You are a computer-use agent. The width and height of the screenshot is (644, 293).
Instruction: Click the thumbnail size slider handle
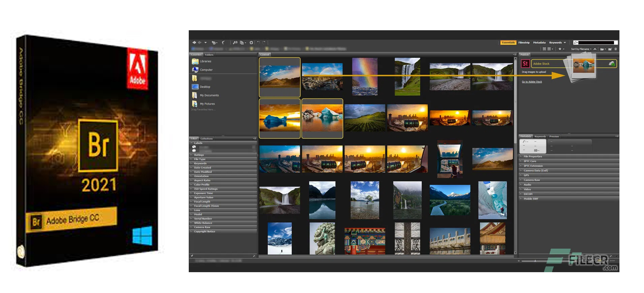pyautogui.click(x=535, y=261)
